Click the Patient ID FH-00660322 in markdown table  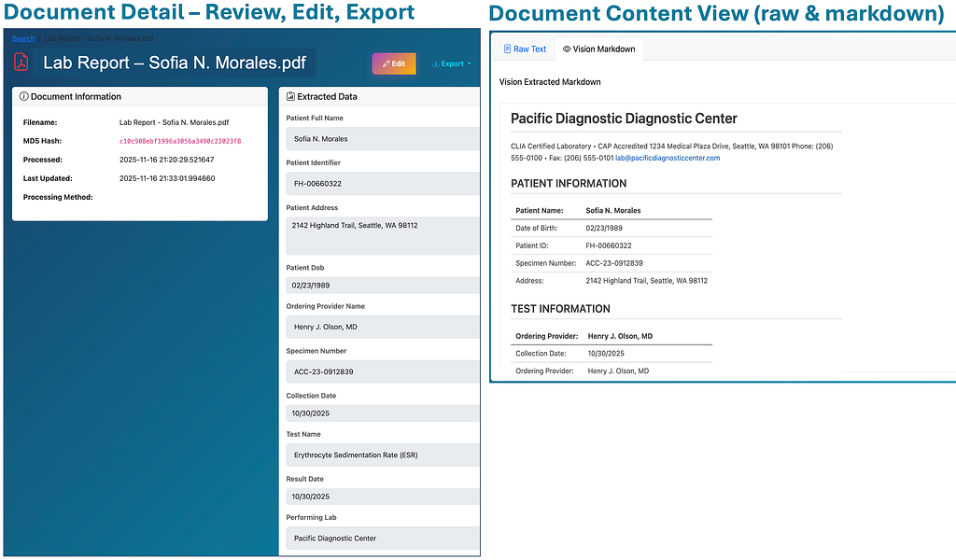pyautogui.click(x=609, y=245)
